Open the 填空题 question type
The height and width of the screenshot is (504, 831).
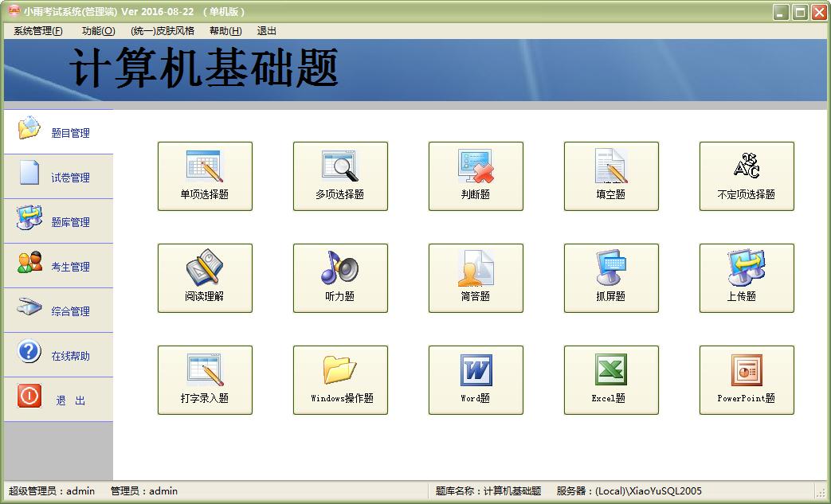coord(611,176)
